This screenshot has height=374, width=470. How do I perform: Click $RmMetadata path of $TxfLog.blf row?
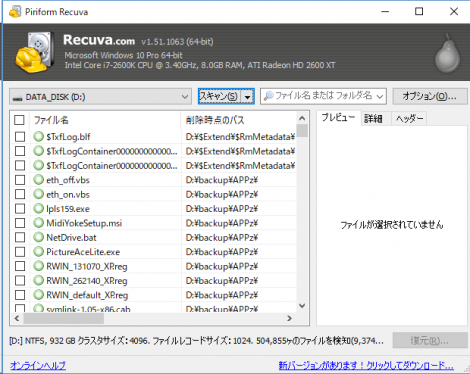coord(240,137)
